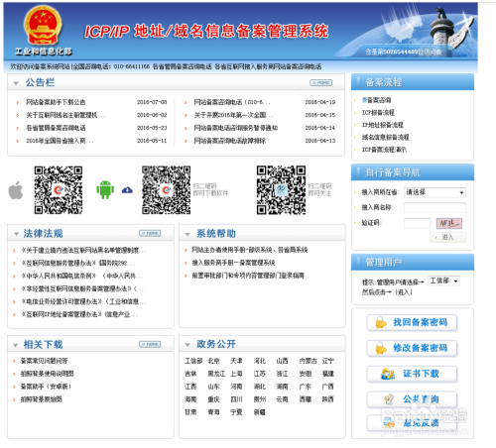Click the 接入商名称 text input field
This screenshot has height=448, width=496.
(434, 208)
